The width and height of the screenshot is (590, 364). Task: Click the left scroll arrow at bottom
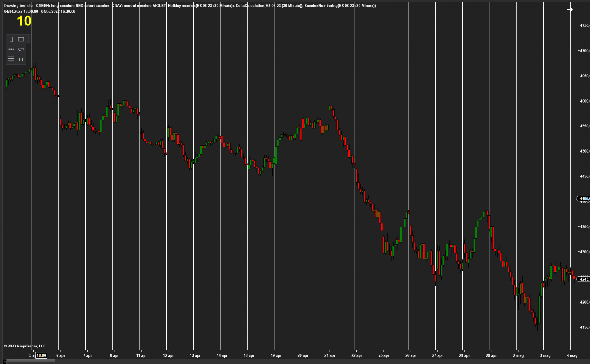pos(5,362)
